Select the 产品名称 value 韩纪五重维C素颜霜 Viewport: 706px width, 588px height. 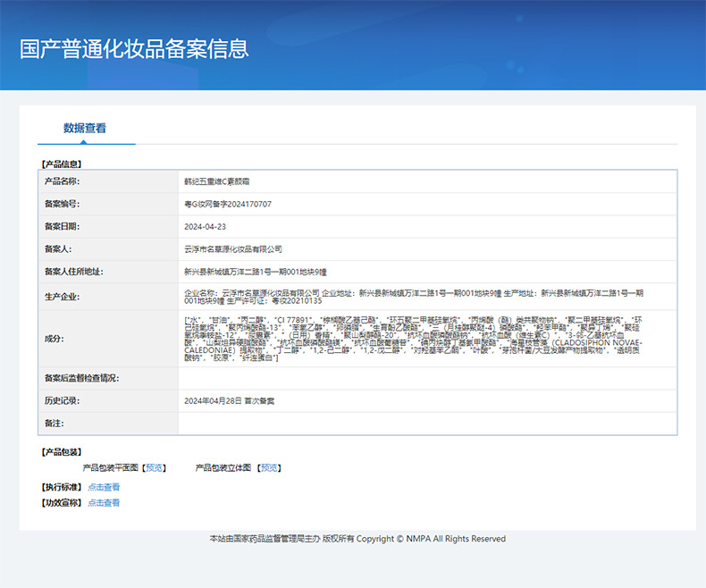[x=216, y=181]
